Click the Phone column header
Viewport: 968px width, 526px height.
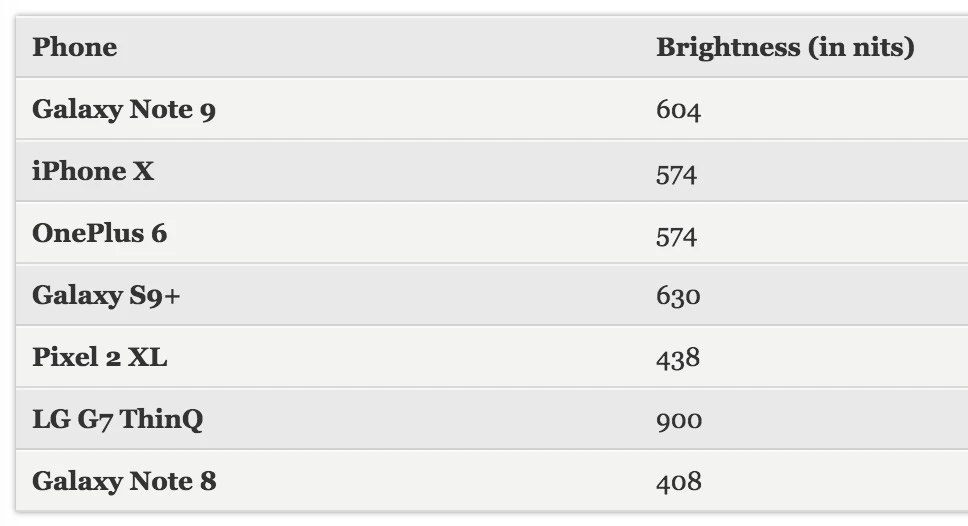pyautogui.click(x=74, y=47)
